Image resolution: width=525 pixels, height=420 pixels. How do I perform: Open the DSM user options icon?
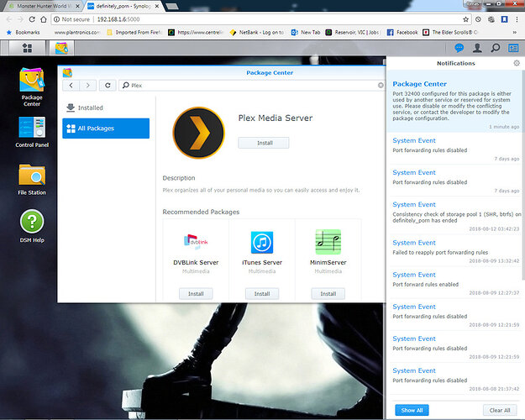pos(477,48)
